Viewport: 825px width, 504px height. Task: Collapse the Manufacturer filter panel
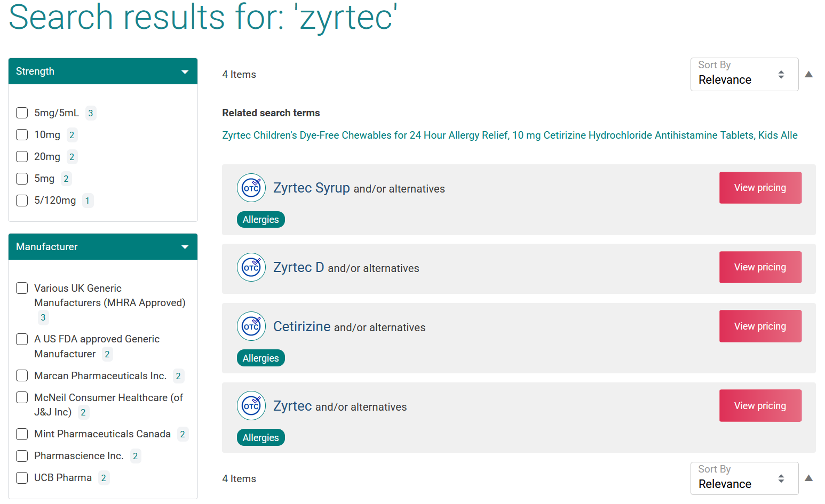click(x=103, y=247)
